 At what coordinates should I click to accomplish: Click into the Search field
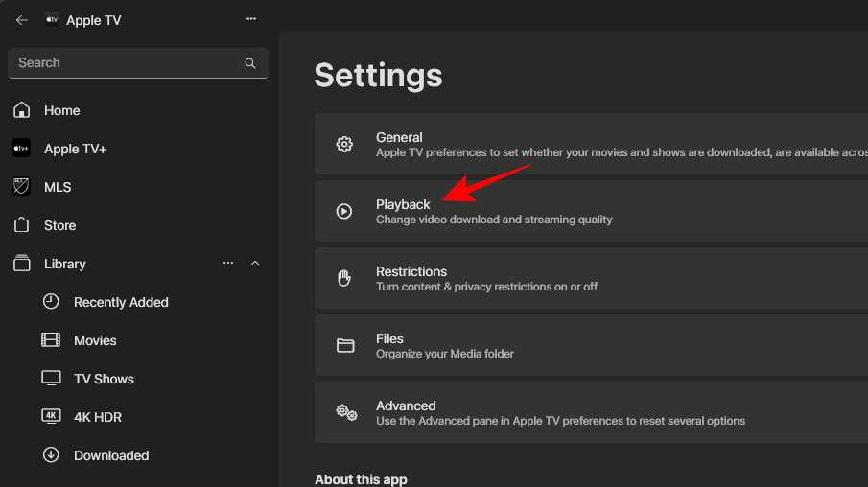[125, 63]
